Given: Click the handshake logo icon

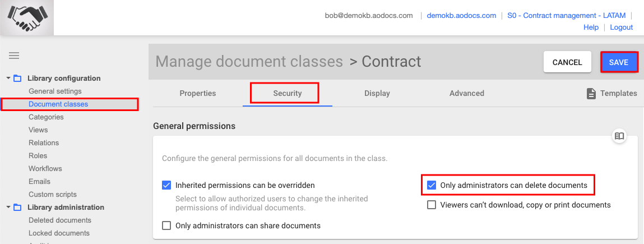Looking at the screenshot, I should [x=27, y=17].
